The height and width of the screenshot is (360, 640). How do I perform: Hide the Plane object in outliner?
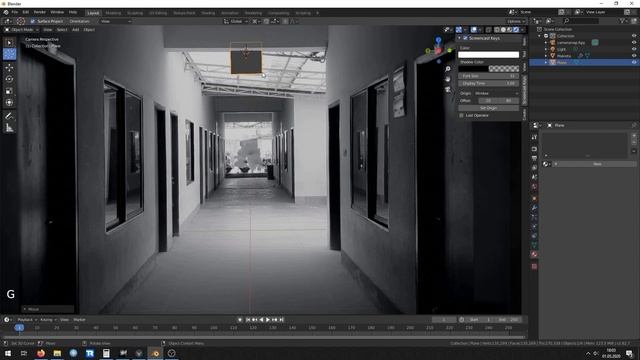pos(634,62)
